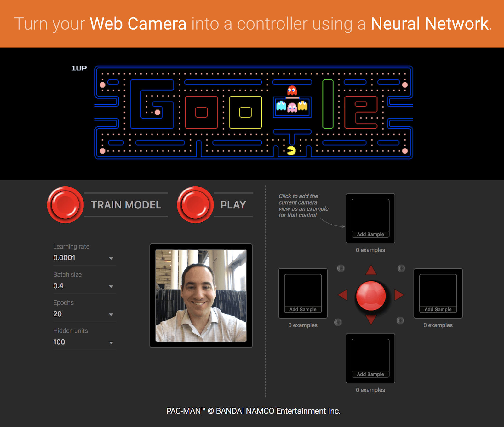
Task: Click the orange ghost in the pen
Action: (302, 106)
